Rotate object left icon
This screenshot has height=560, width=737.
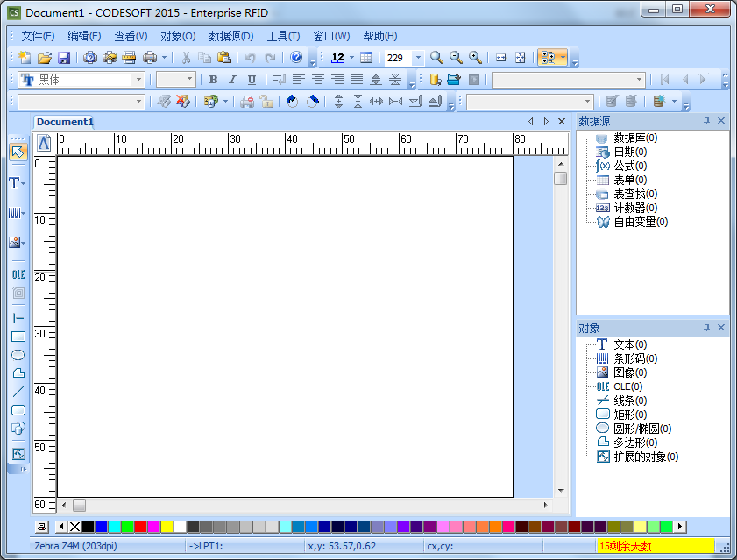tap(292, 101)
